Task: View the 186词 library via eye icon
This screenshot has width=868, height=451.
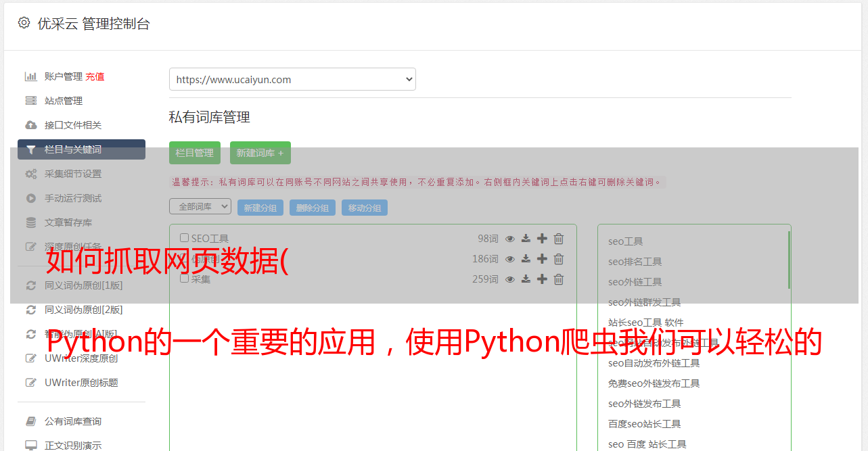Action: (510, 259)
